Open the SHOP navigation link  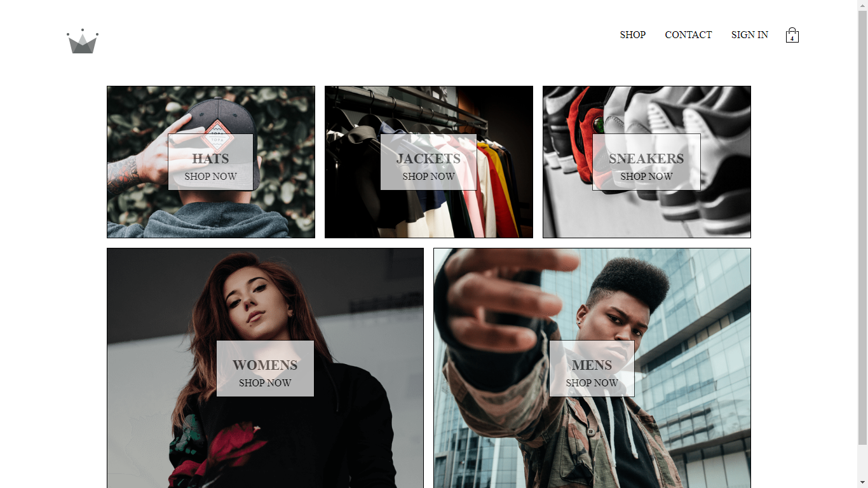click(633, 35)
